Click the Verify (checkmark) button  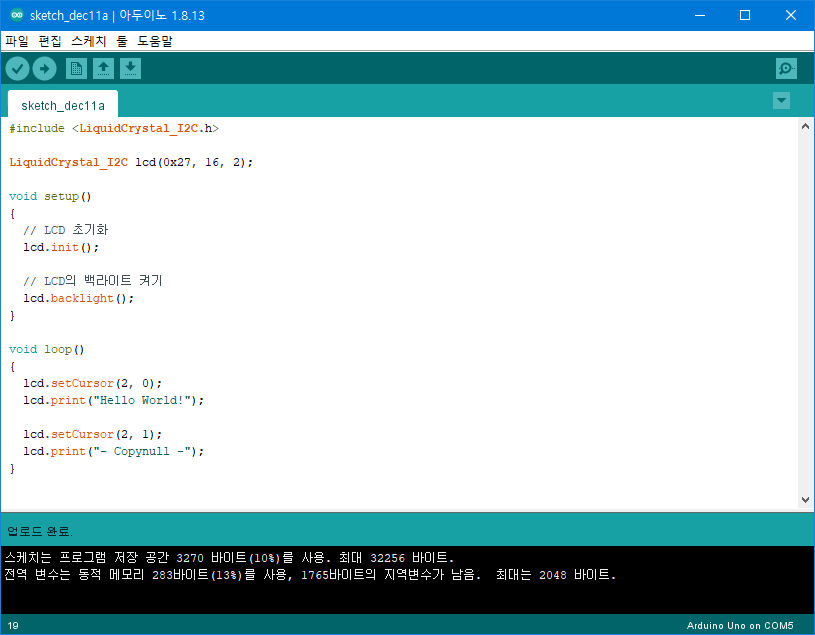[17, 69]
